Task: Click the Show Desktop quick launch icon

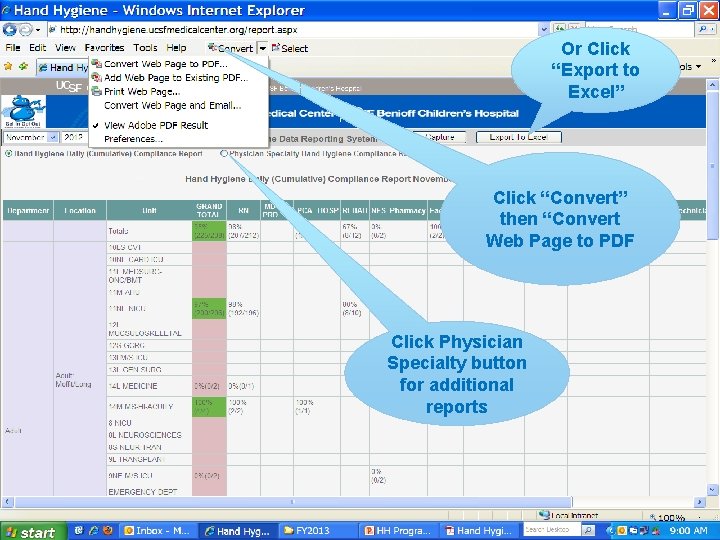Action: point(79,530)
